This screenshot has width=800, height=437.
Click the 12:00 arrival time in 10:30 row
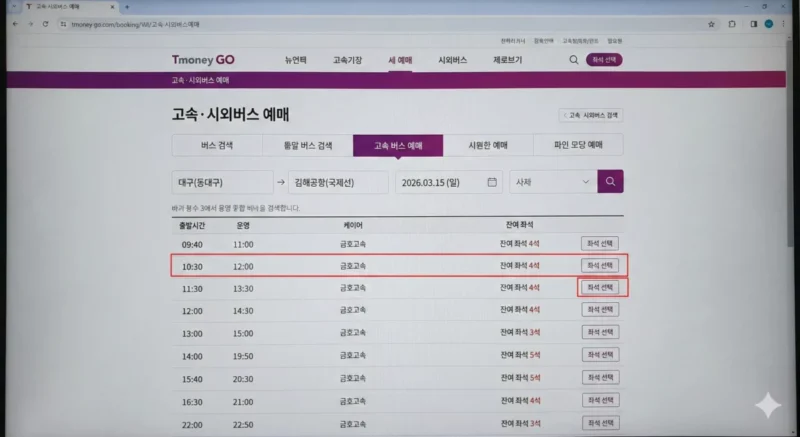pos(243,266)
